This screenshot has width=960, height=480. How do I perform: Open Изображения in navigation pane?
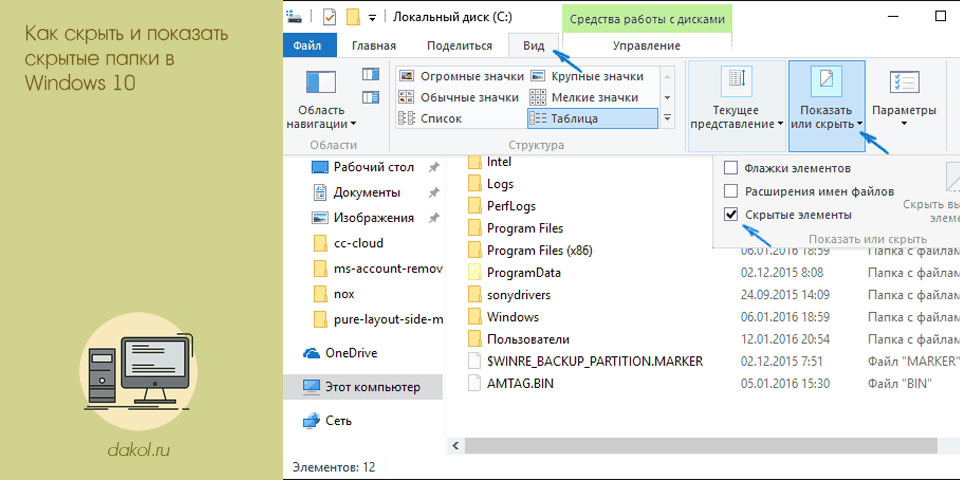[x=365, y=218]
